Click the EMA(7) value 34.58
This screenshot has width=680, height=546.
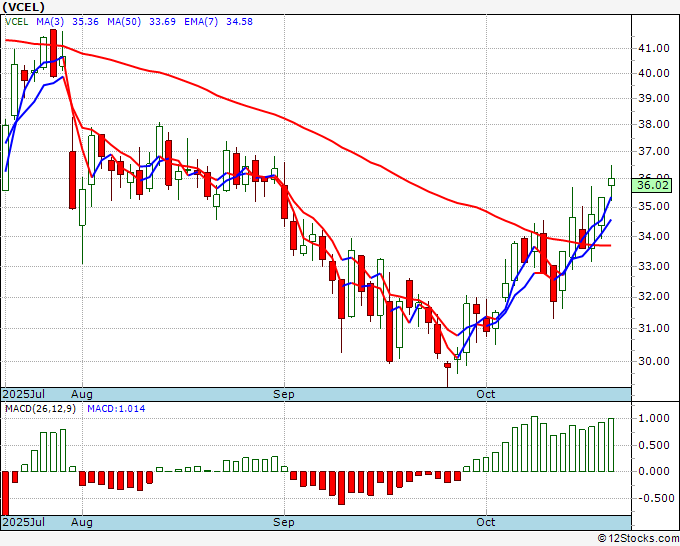point(239,22)
